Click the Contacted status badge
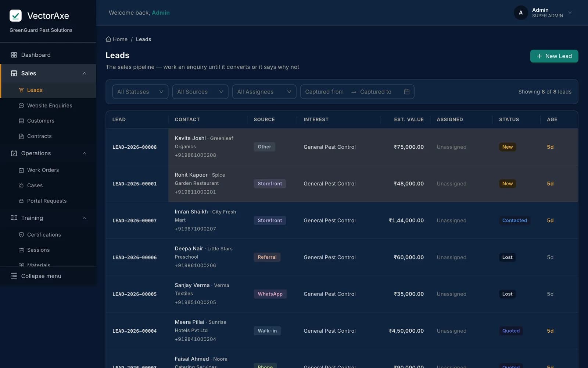The image size is (588, 368). point(514,220)
